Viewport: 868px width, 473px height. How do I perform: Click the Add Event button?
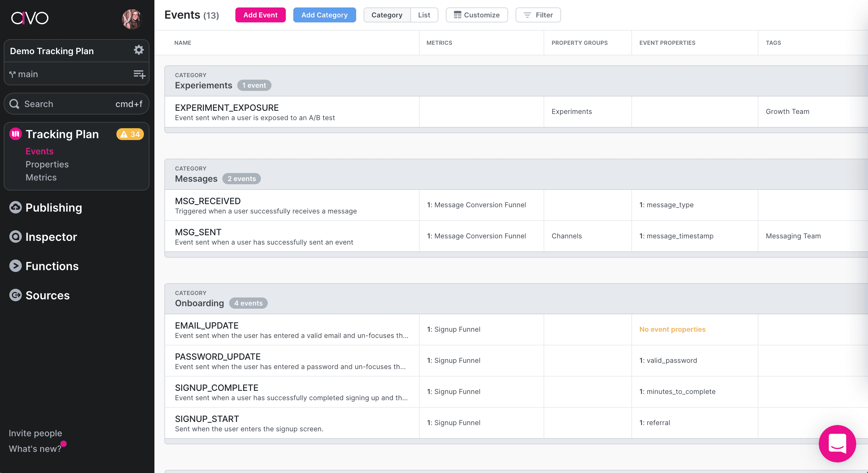pyautogui.click(x=260, y=15)
